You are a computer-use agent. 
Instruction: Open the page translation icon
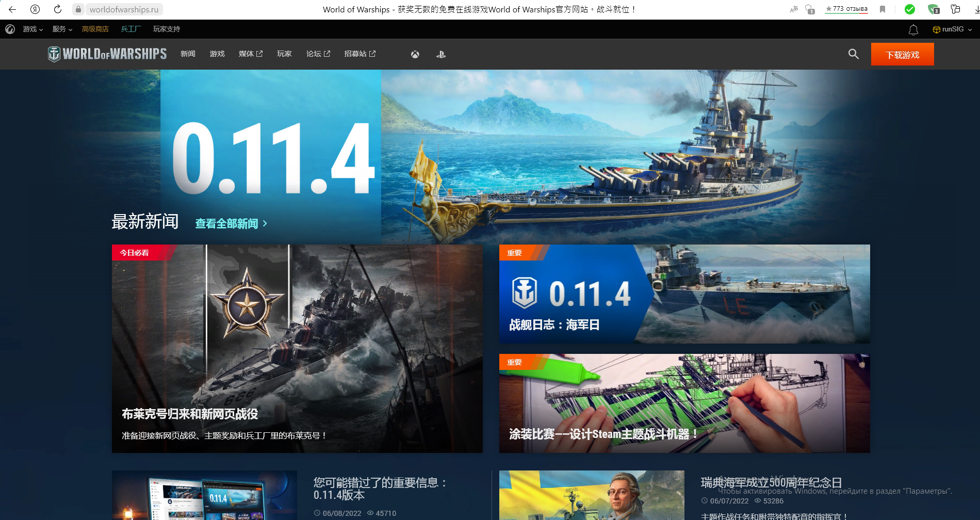pyautogui.click(x=794, y=9)
